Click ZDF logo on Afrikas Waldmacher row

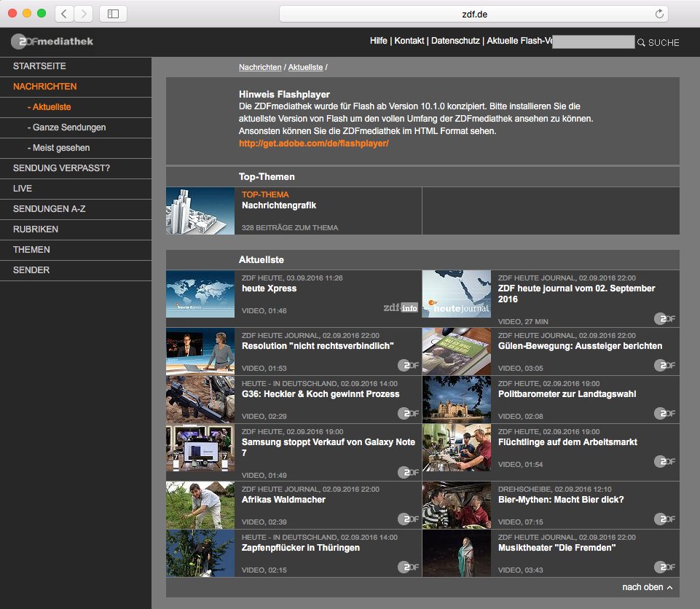pos(409,519)
